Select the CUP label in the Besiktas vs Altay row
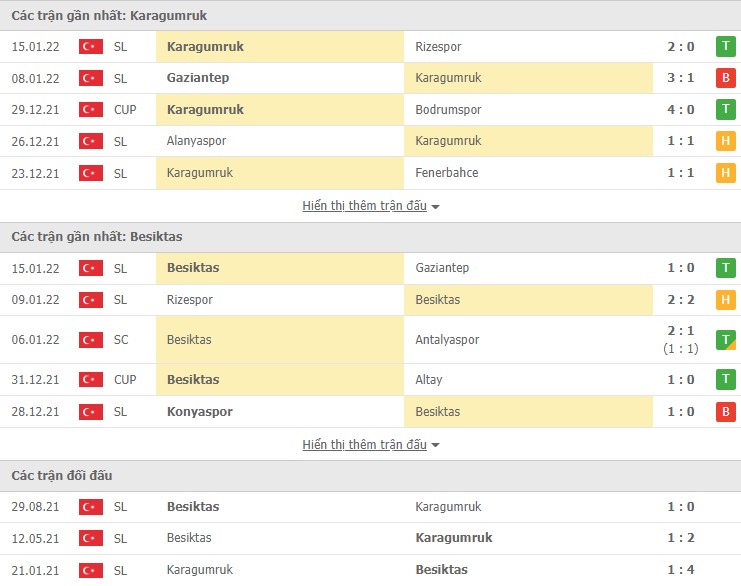 click(x=125, y=380)
